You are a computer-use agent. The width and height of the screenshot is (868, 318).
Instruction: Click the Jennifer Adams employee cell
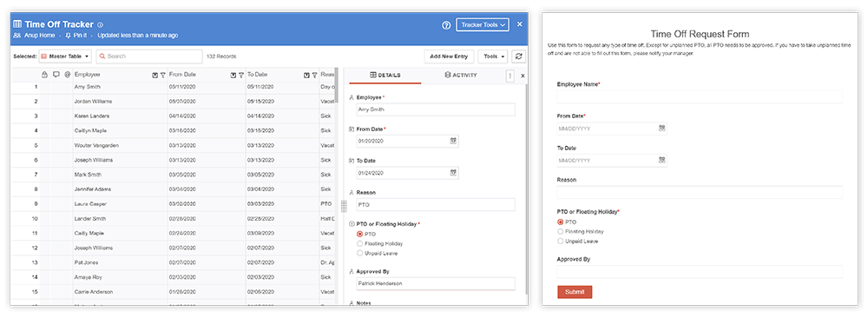120,189
